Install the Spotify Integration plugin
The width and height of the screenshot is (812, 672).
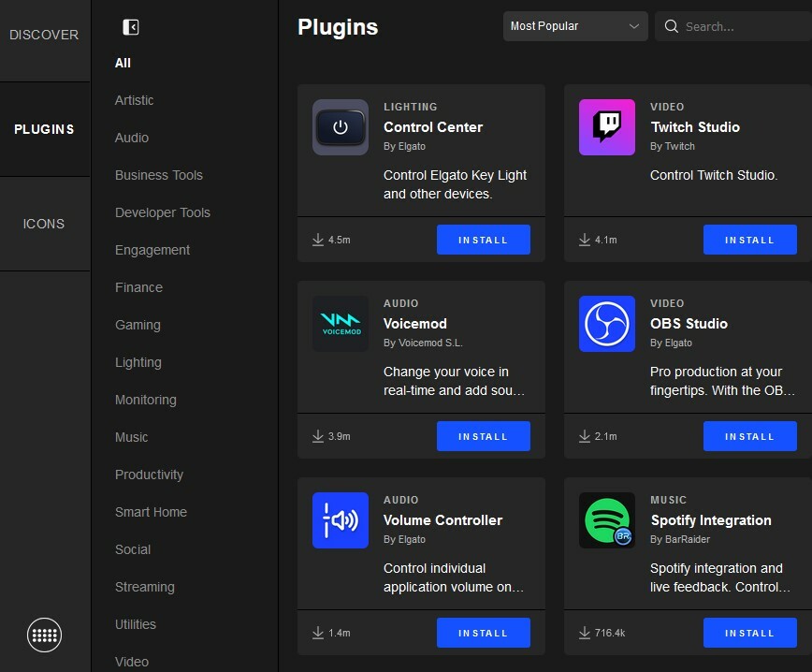750,633
